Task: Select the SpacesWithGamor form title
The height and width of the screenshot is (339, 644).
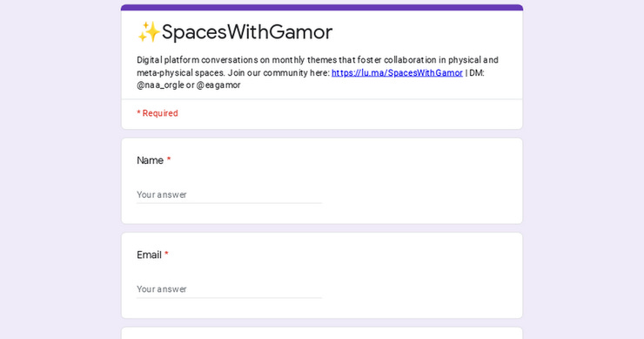Action: (247, 32)
